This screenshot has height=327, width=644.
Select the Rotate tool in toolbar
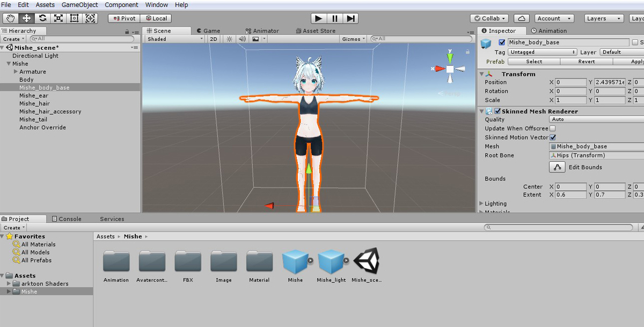42,18
